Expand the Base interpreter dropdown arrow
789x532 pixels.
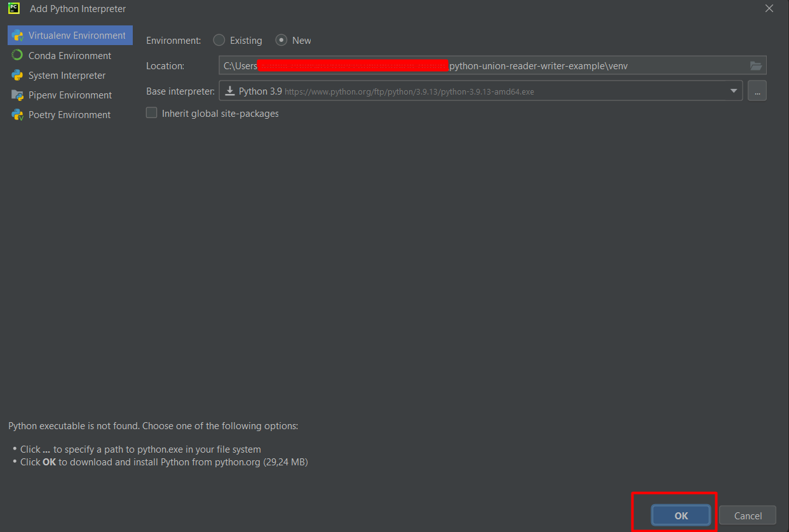(x=734, y=91)
